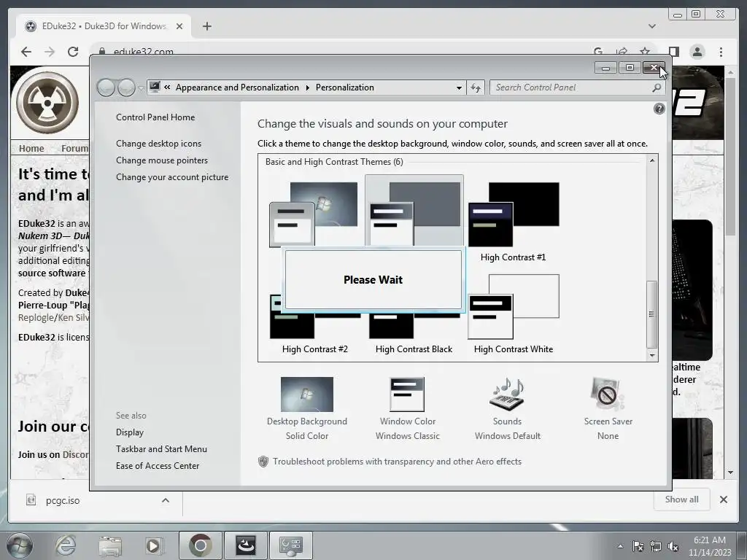
Task: Click Control Panel forward navigation button
Action: point(126,87)
